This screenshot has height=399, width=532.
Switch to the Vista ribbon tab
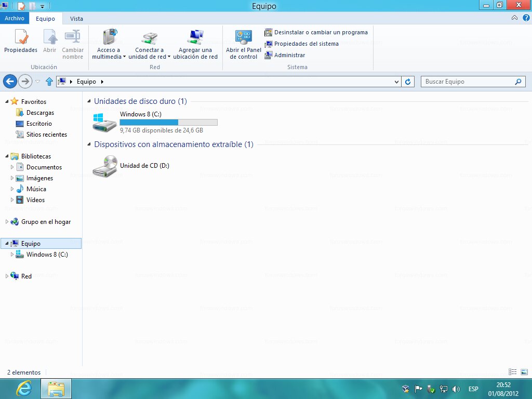tap(76, 19)
